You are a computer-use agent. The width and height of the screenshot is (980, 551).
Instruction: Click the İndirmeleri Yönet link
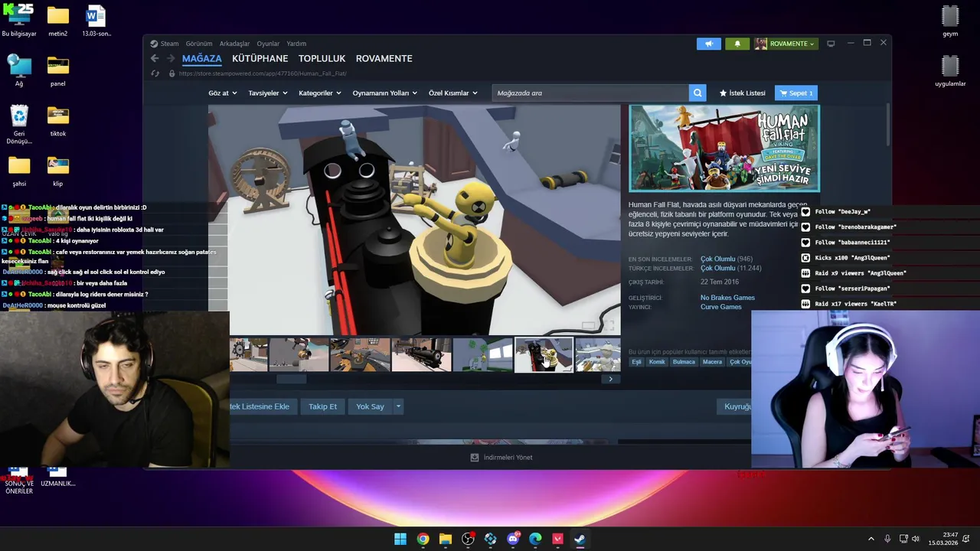tap(508, 458)
